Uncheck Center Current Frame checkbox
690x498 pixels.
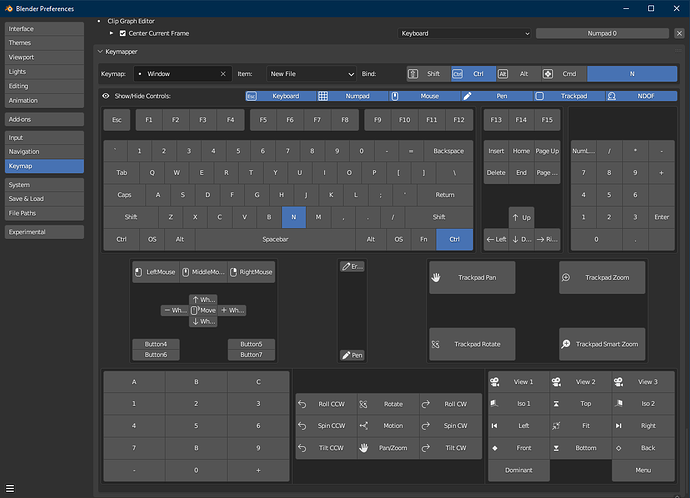coord(123,33)
